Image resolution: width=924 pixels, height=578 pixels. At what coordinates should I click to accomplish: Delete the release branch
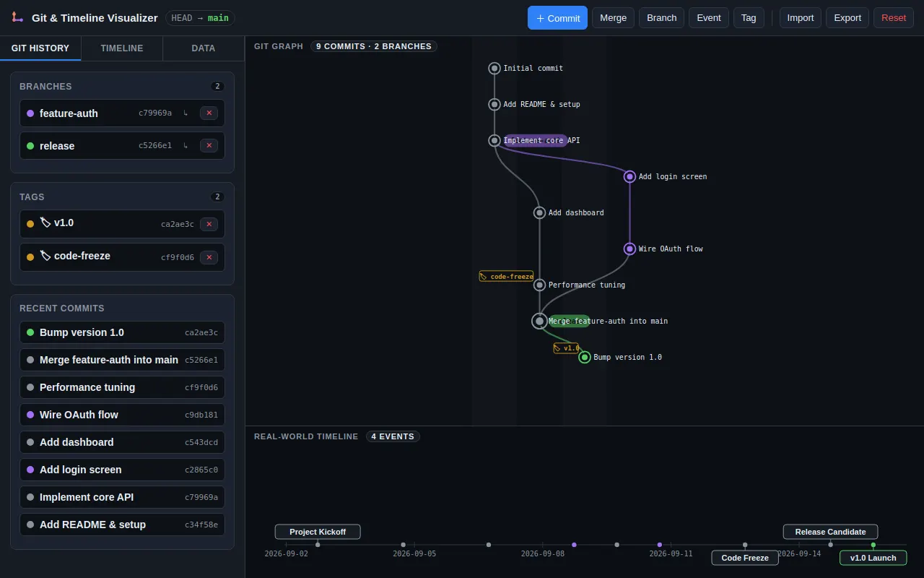[x=209, y=145]
